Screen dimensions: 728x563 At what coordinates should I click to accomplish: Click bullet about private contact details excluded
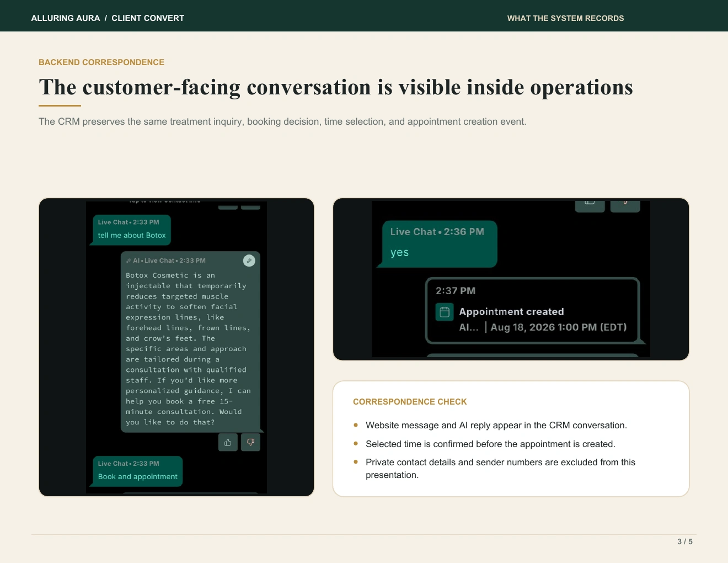coord(500,469)
